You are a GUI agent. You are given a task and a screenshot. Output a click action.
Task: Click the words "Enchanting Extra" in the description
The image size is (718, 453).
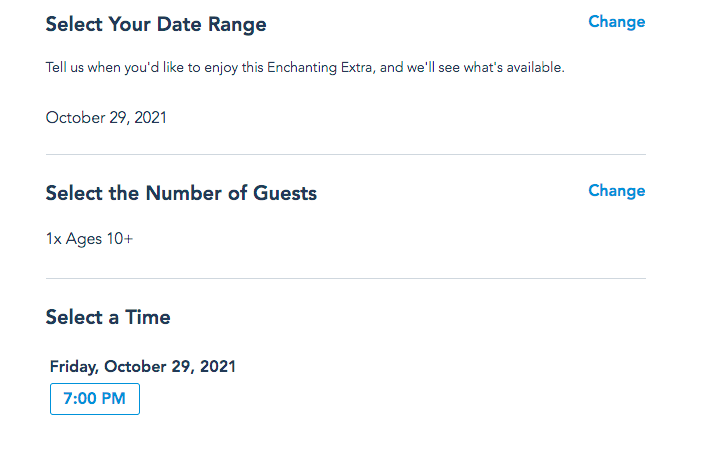[x=400, y=68]
